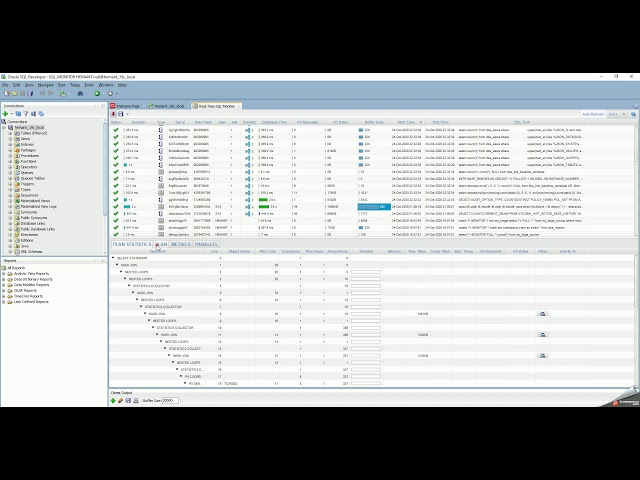
Task: Click the print icon in Dbms Output
Action: 136,401
